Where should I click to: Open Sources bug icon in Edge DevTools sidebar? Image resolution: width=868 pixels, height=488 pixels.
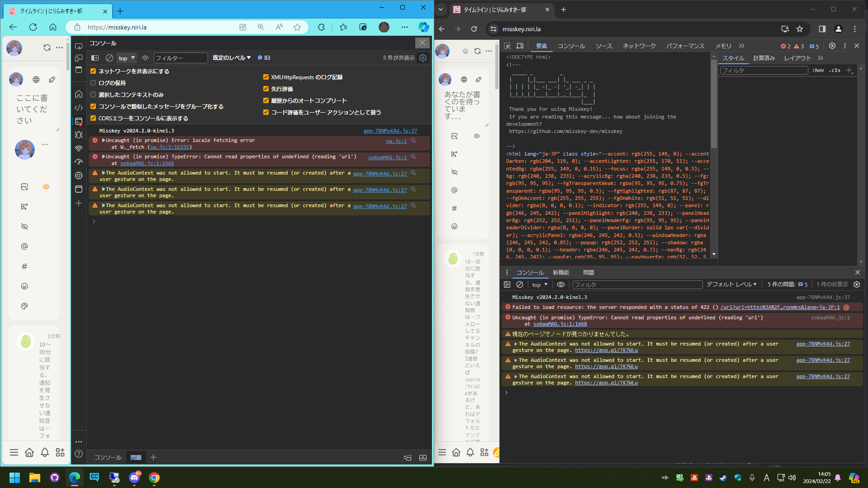click(x=79, y=135)
